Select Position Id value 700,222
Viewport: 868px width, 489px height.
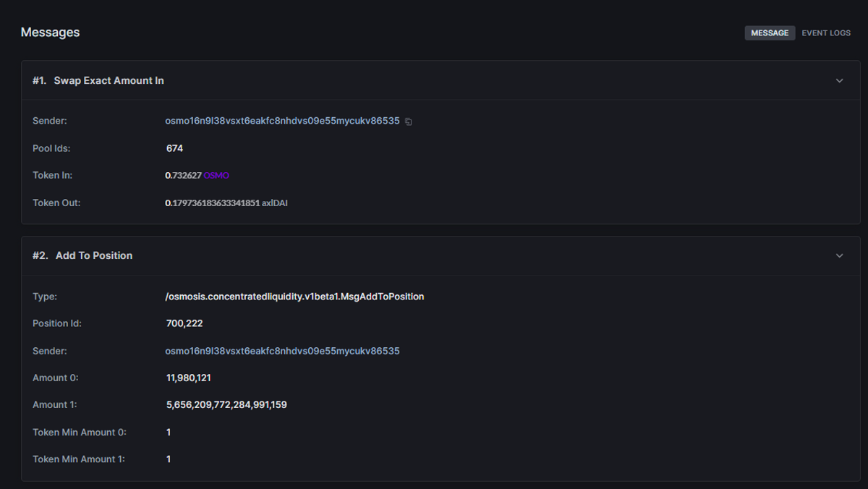184,323
